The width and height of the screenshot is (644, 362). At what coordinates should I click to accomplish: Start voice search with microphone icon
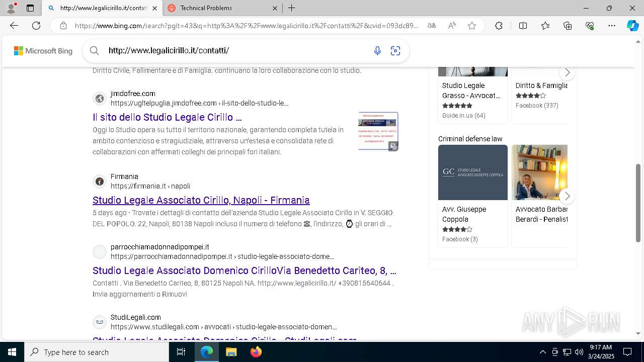tap(377, 50)
